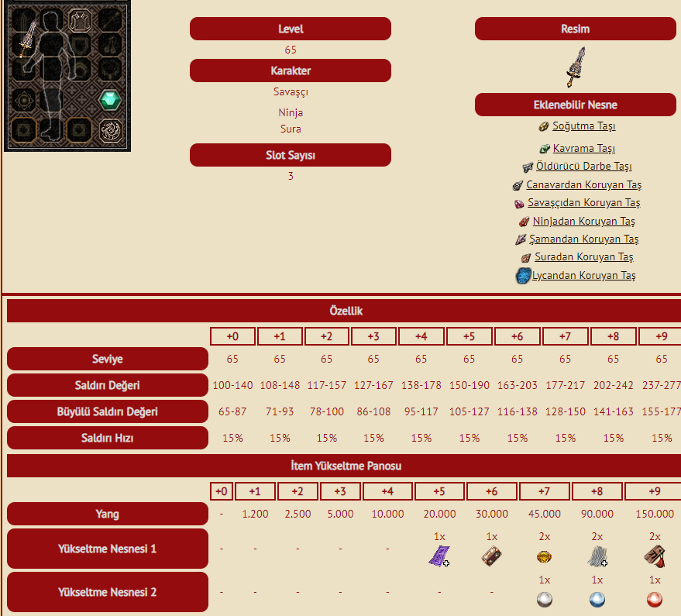The image size is (681, 616).
Task: Click the brown pouch upgrade item for +9
Action: (x=655, y=556)
